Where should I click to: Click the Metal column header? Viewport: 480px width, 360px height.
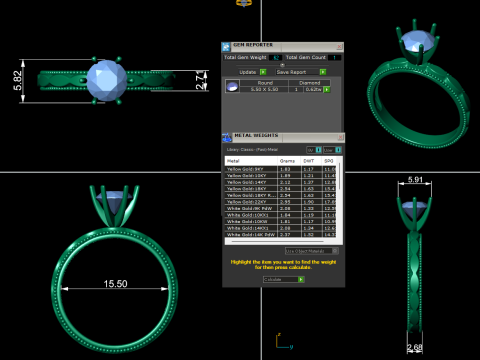pos(251,161)
